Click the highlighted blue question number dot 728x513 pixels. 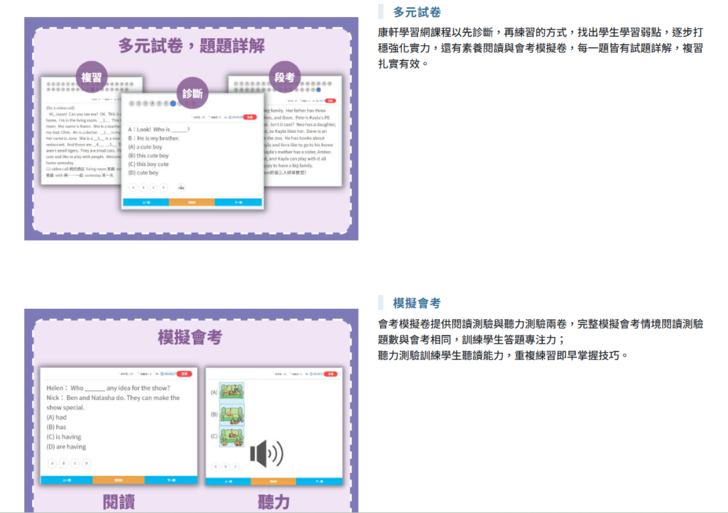(173, 103)
